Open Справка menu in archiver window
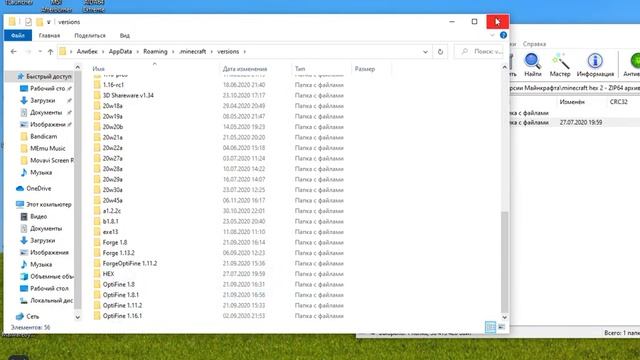Image resolution: width=640 pixels, height=360 pixels. pos(534,44)
